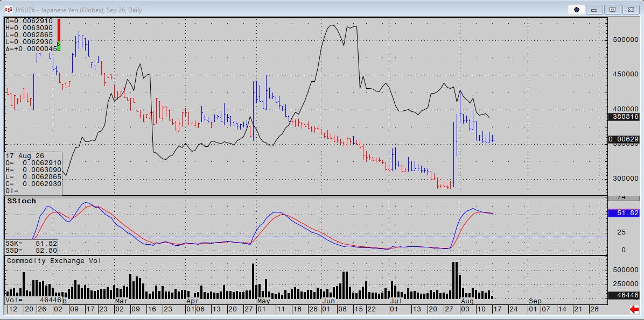Click the blue 51.82 stochastic axis value
This screenshot has width=644, height=320.
[x=624, y=213]
